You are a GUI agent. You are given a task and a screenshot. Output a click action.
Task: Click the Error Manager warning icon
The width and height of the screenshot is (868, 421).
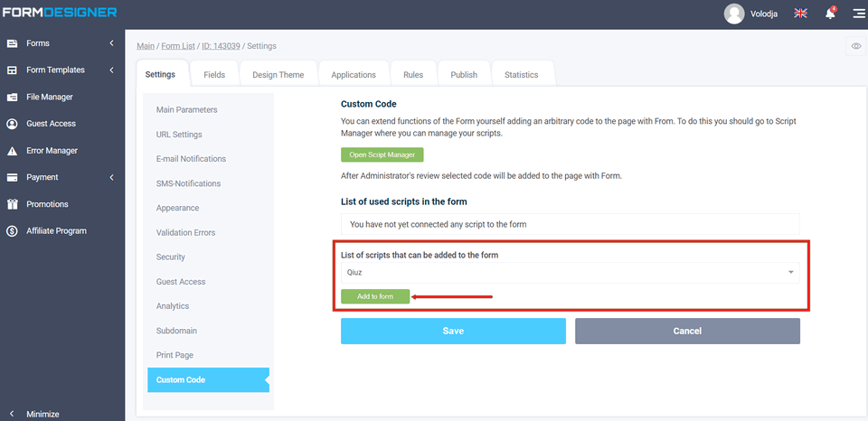point(13,151)
